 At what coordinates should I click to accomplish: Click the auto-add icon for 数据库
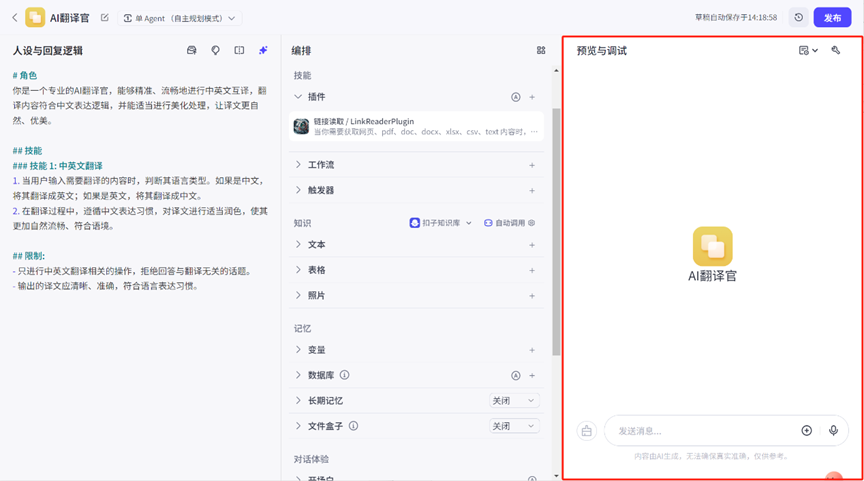pos(516,375)
